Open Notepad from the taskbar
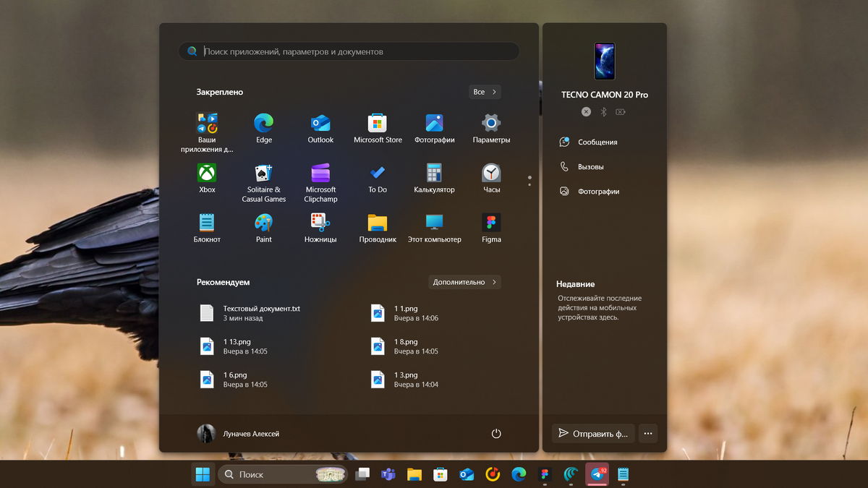Image resolution: width=868 pixels, height=488 pixels. pos(623,474)
